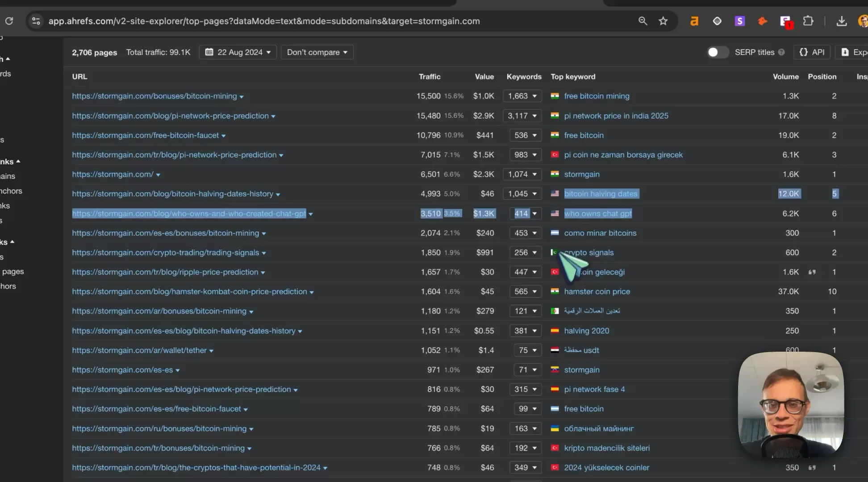
Task: Click the 'pi network fase 4' keyword
Action: [x=594, y=389]
